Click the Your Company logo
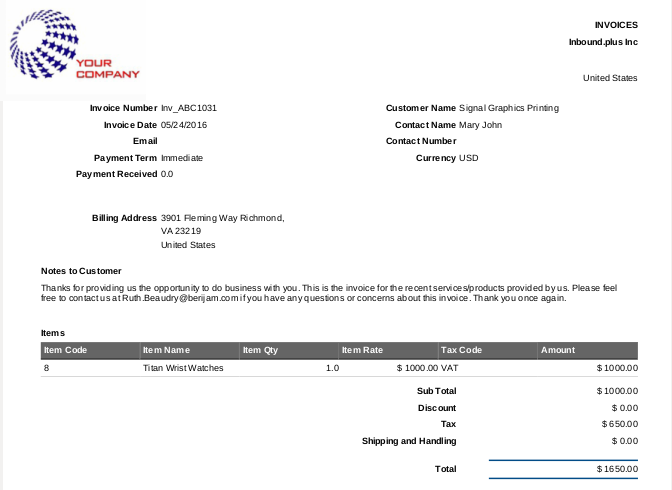 coord(75,51)
